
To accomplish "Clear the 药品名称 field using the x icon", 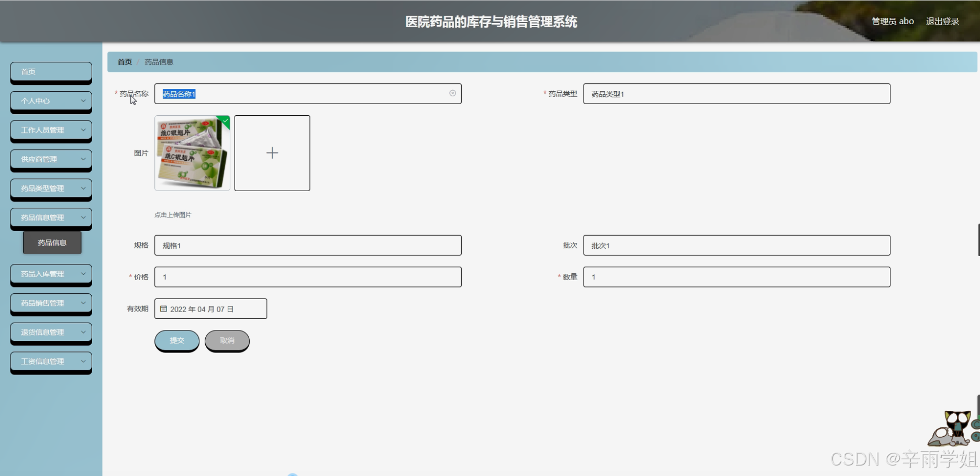I will tap(452, 93).
